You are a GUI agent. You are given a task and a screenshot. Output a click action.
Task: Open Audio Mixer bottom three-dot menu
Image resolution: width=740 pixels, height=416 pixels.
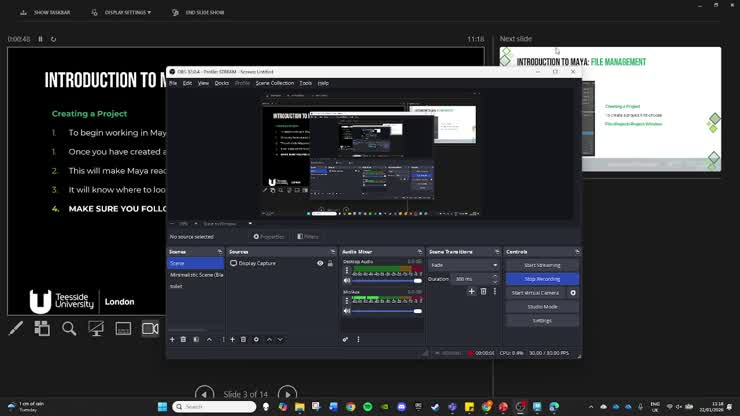[358, 340]
